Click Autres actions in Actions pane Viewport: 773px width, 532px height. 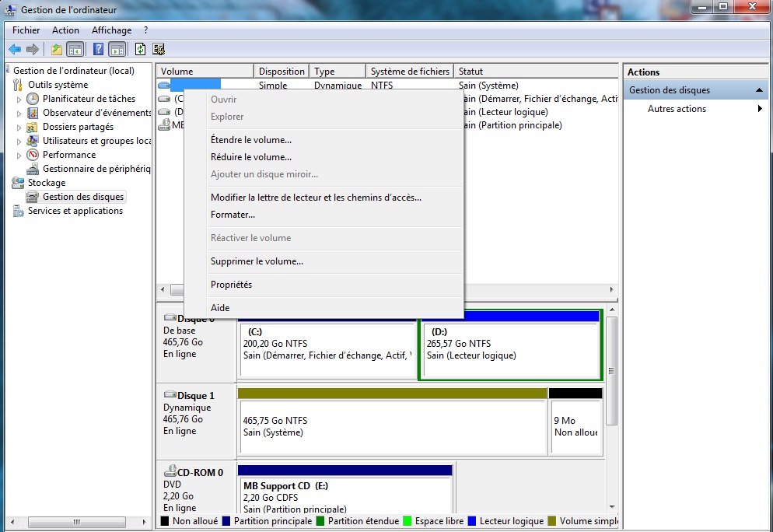pyautogui.click(x=677, y=109)
